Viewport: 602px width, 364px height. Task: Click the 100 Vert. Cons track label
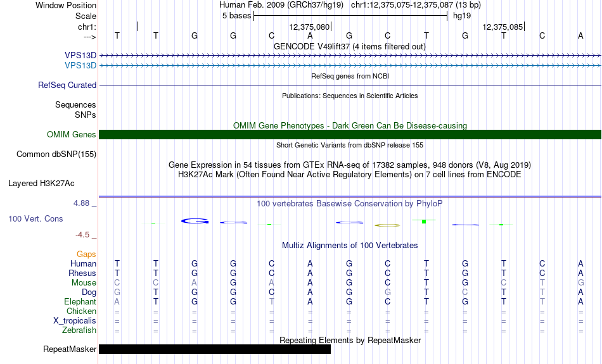(x=35, y=218)
